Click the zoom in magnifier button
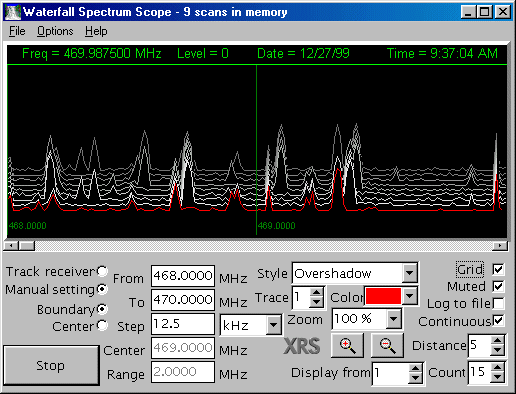The image size is (516, 394). tap(347, 346)
